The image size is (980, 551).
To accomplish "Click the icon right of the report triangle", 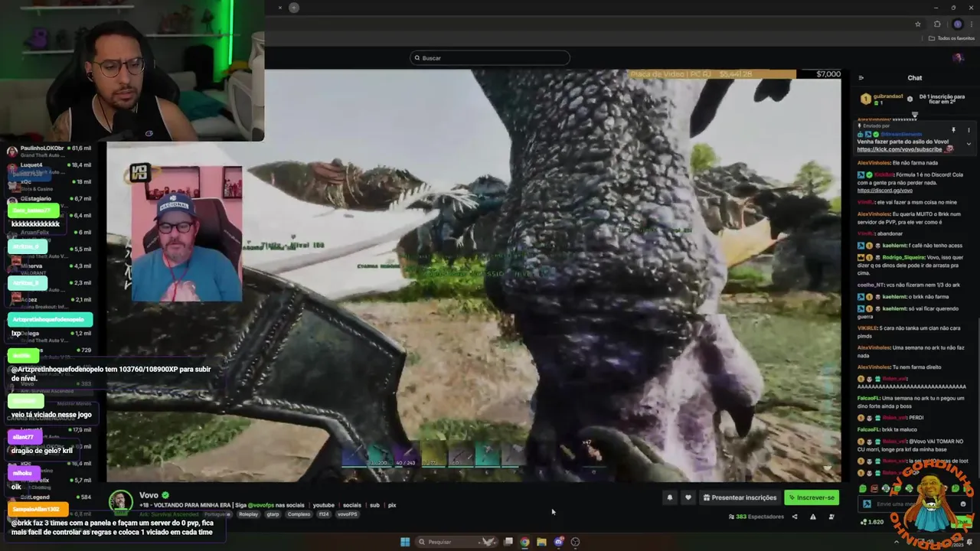I will point(831,517).
